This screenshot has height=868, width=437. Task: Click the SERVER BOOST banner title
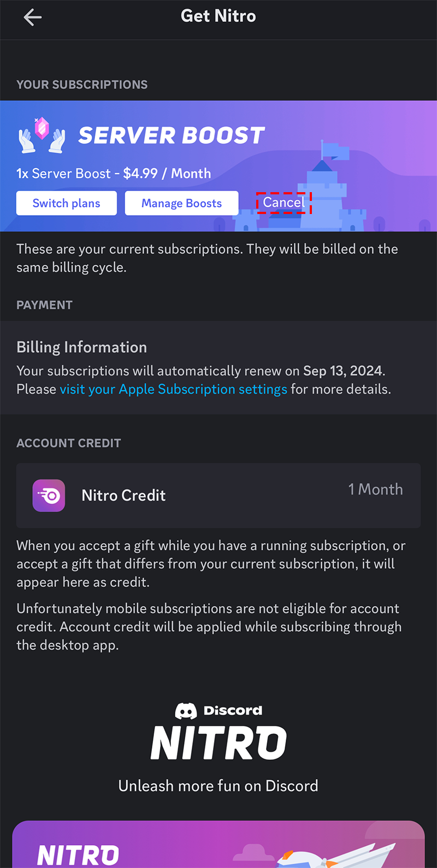172,135
